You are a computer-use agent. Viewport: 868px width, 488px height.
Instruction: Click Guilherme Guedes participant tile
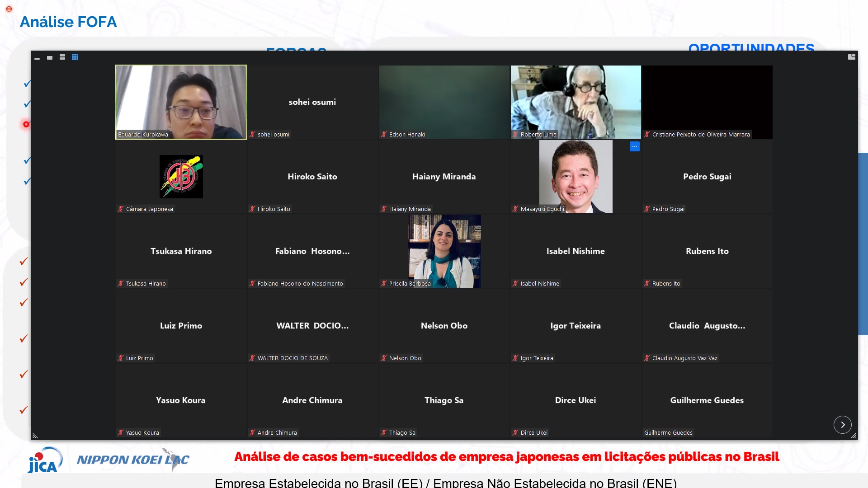(707, 400)
